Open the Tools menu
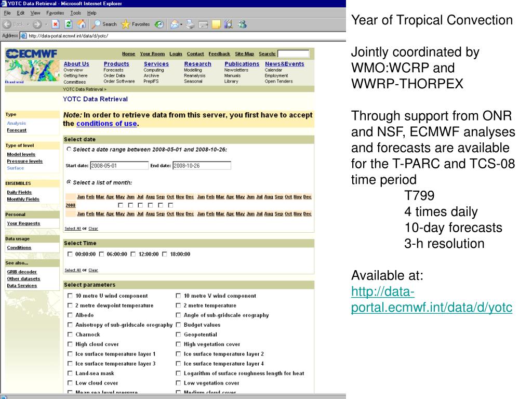This screenshot has width=532, height=399. pos(76,13)
